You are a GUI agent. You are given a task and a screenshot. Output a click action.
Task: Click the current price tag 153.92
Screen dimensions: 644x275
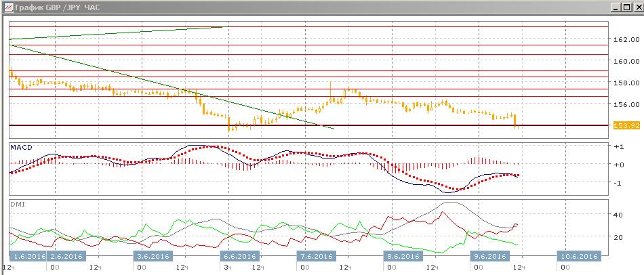tap(626, 125)
